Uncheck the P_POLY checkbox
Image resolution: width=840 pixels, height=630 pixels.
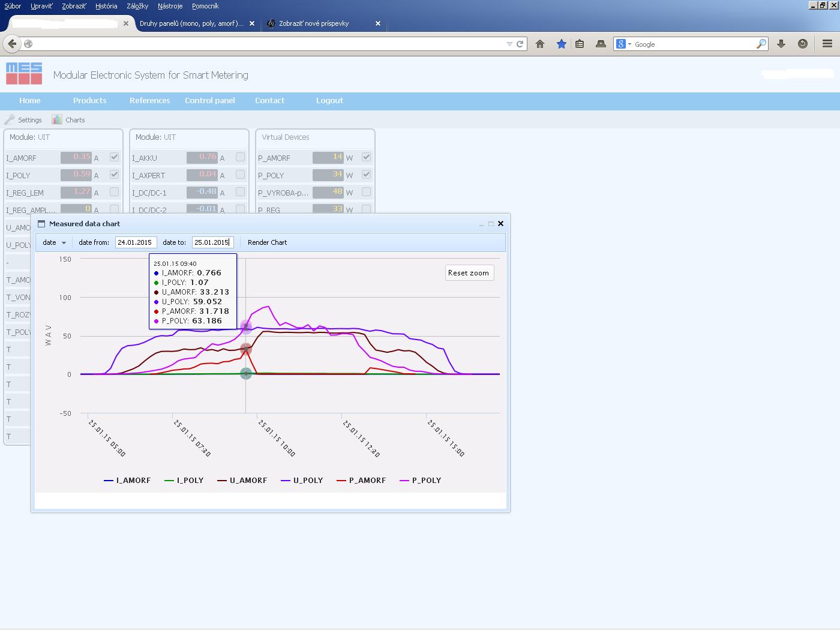[366, 175]
